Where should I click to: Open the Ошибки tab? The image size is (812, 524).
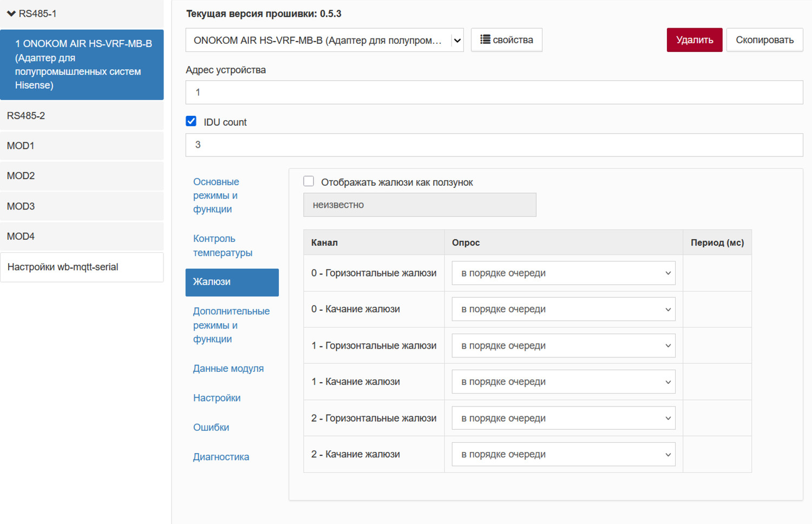pos(211,427)
